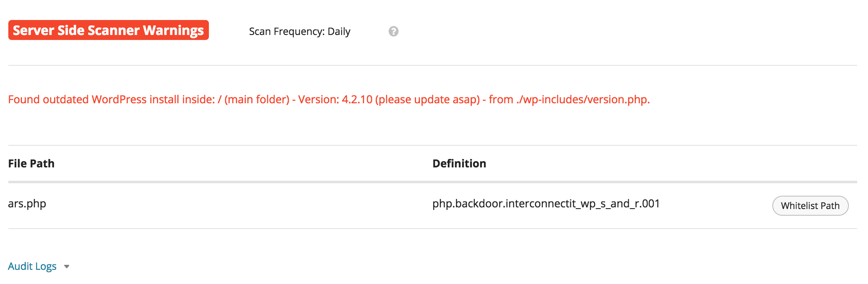This screenshot has width=868, height=284.
Task: Click "(main folder)" text in the warning
Action: point(257,100)
